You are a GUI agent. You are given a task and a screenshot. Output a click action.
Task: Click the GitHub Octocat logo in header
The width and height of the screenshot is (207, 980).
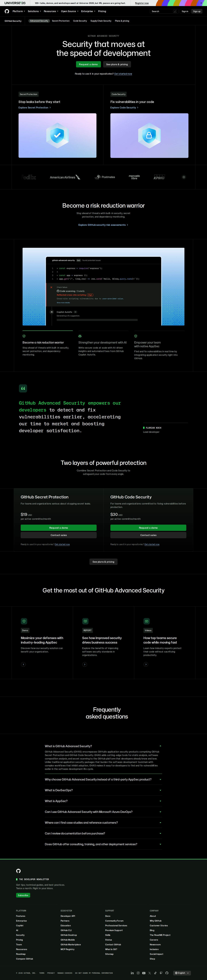click(x=7, y=11)
